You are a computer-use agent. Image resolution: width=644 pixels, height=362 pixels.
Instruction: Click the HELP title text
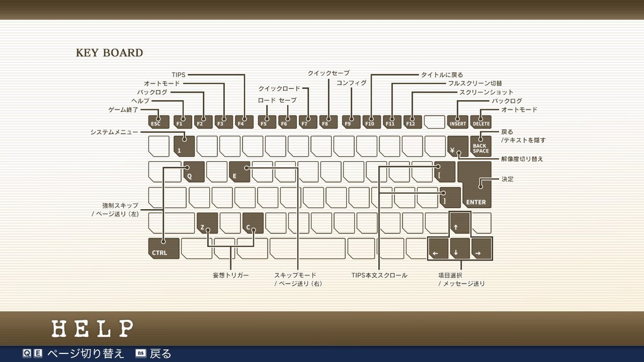pos(92,328)
